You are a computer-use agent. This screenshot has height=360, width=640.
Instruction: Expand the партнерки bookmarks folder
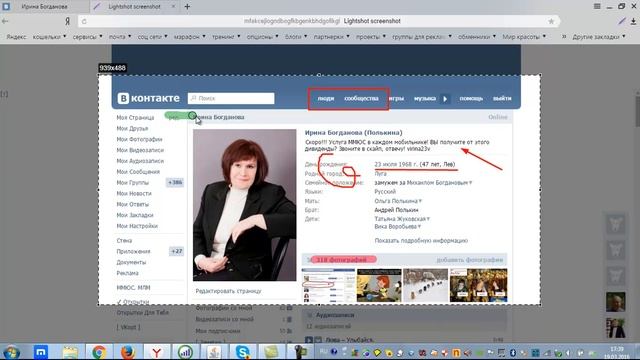pos(331,37)
